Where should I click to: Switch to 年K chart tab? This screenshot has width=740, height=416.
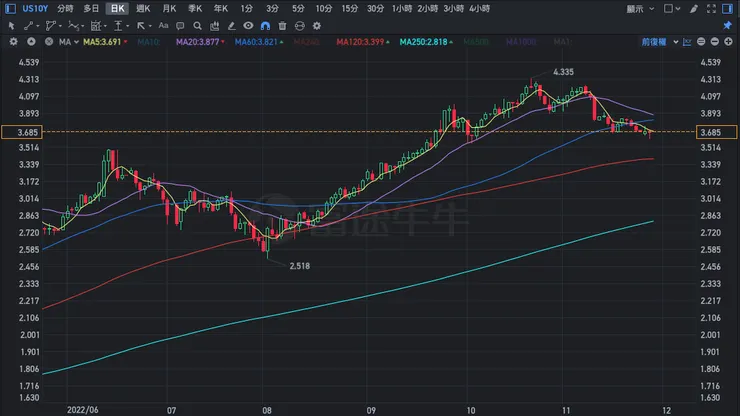220,8
